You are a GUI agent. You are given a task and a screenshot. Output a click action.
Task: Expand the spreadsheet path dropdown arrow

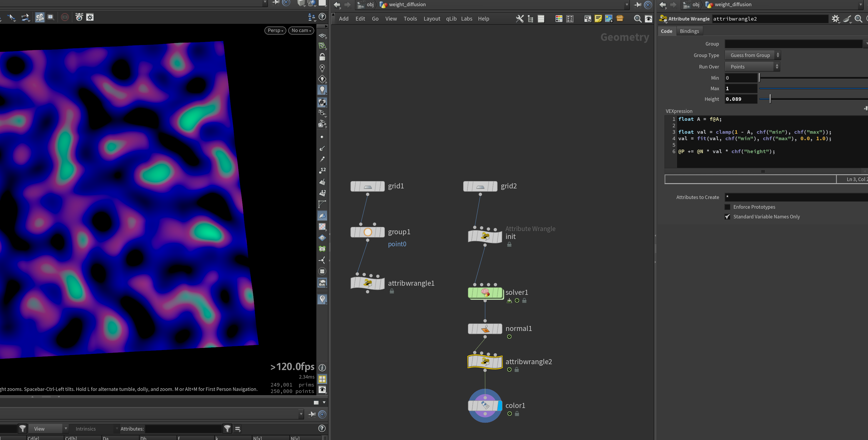tap(301, 414)
